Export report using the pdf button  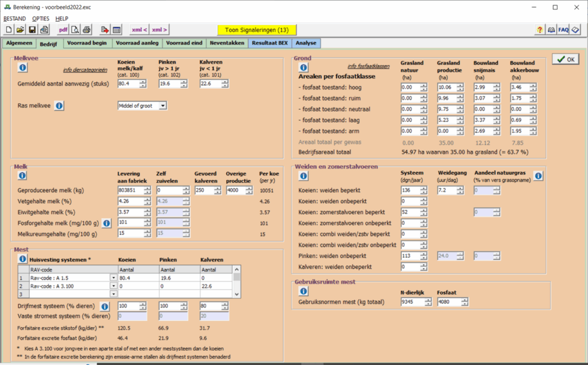(63, 30)
